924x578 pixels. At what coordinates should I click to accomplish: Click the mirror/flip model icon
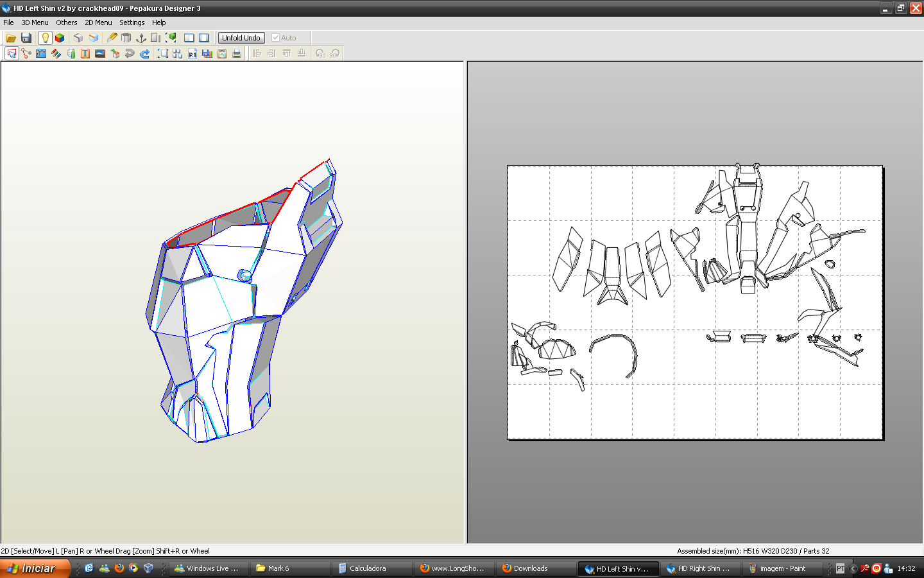(156, 38)
